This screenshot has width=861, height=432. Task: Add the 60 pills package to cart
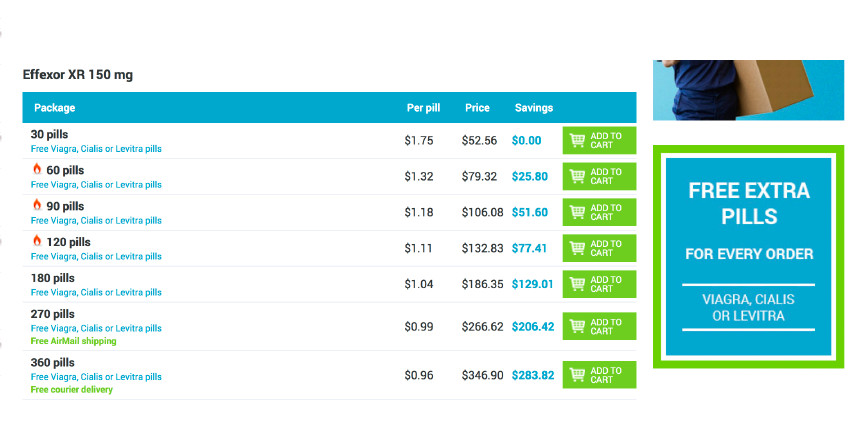[x=599, y=176]
